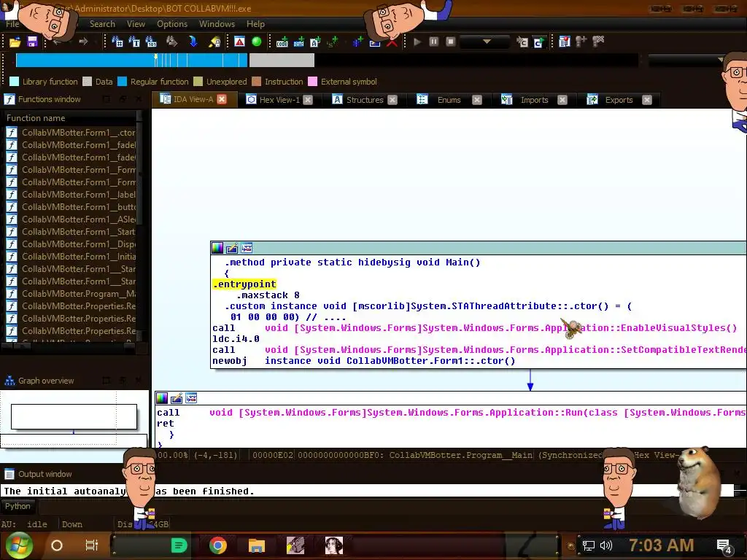Click the red warning triangle window icon
This screenshot has height=560, width=747.
click(x=239, y=42)
